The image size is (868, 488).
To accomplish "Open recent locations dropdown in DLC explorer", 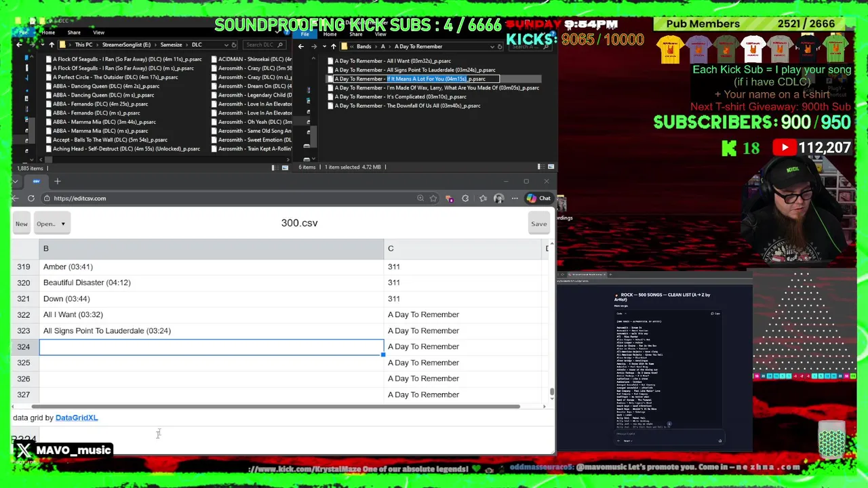I will pos(41,45).
